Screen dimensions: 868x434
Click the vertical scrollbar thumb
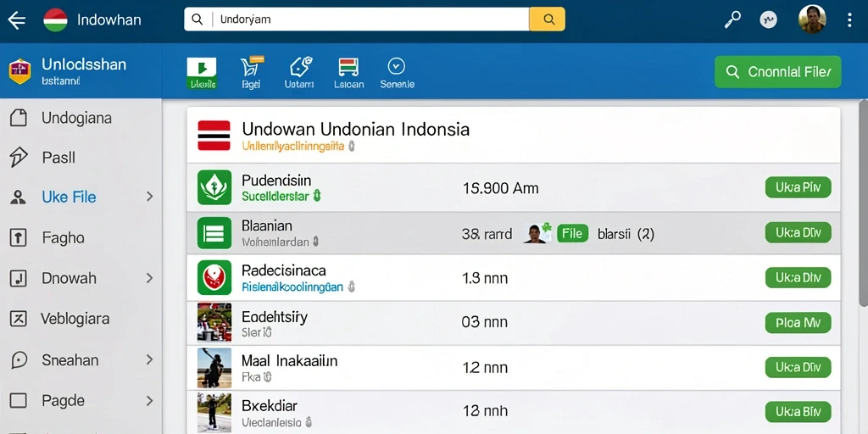click(863, 202)
